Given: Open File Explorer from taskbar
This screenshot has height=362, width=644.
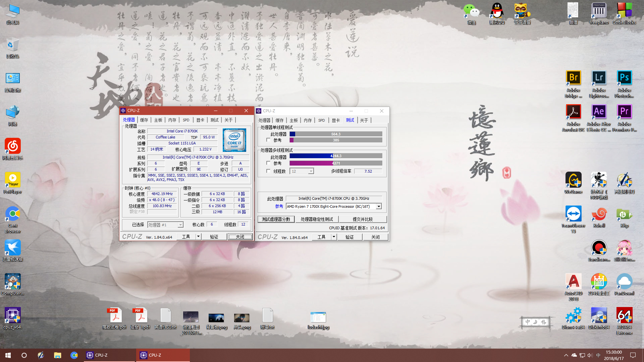Looking at the screenshot, I should [x=57, y=355].
